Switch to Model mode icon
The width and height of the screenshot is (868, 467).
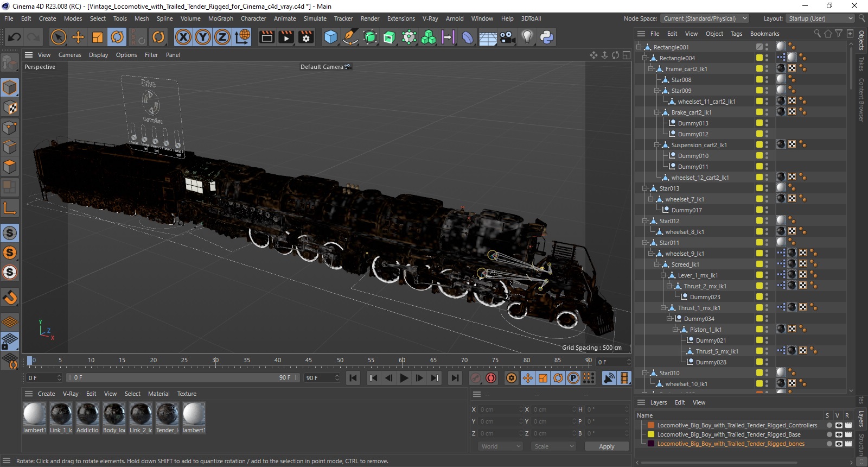pyautogui.click(x=10, y=87)
